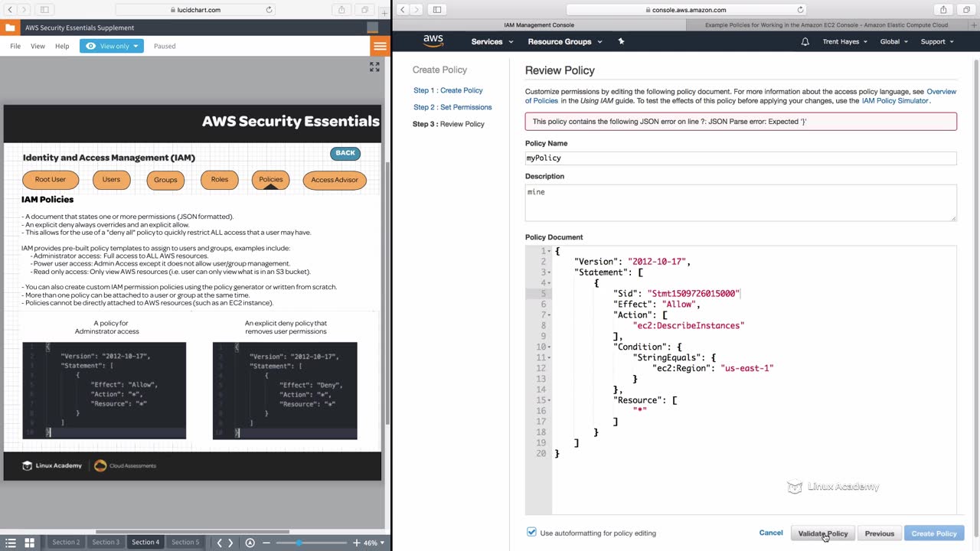This screenshot has height=551, width=980.
Task: Share the lucidchart.com page
Action: coord(341,10)
